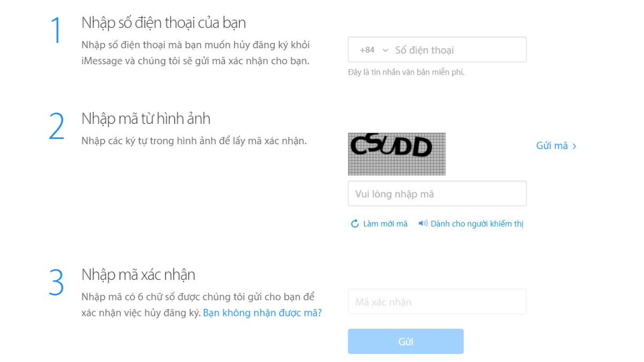The image size is (644, 362).
Task: Click the Nhập mã xác nhận heading
Action: click(x=138, y=275)
